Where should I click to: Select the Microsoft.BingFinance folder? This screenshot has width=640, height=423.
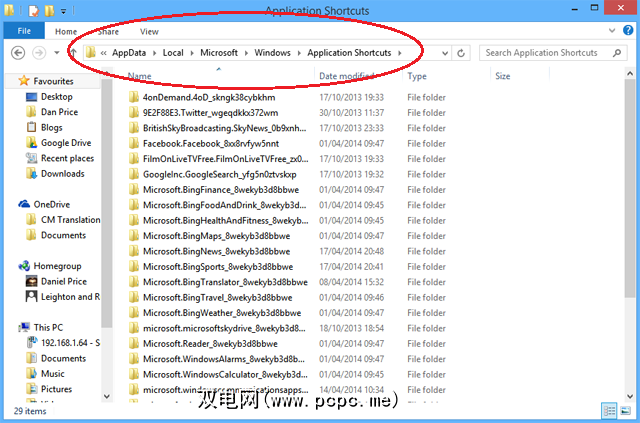pyautogui.click(x=221, y=190)
